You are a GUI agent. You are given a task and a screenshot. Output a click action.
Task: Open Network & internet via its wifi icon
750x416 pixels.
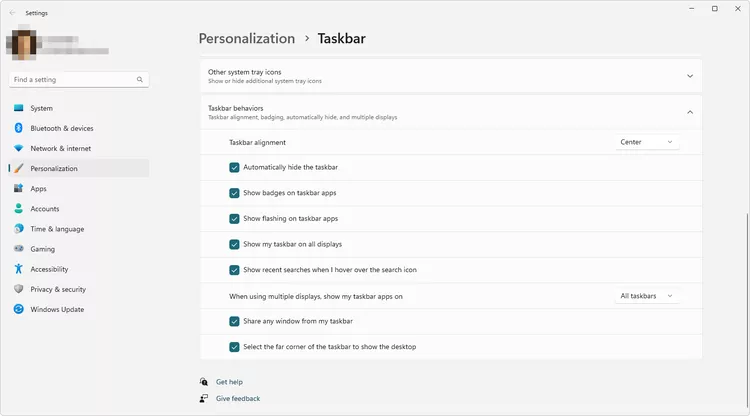point(19,148)
